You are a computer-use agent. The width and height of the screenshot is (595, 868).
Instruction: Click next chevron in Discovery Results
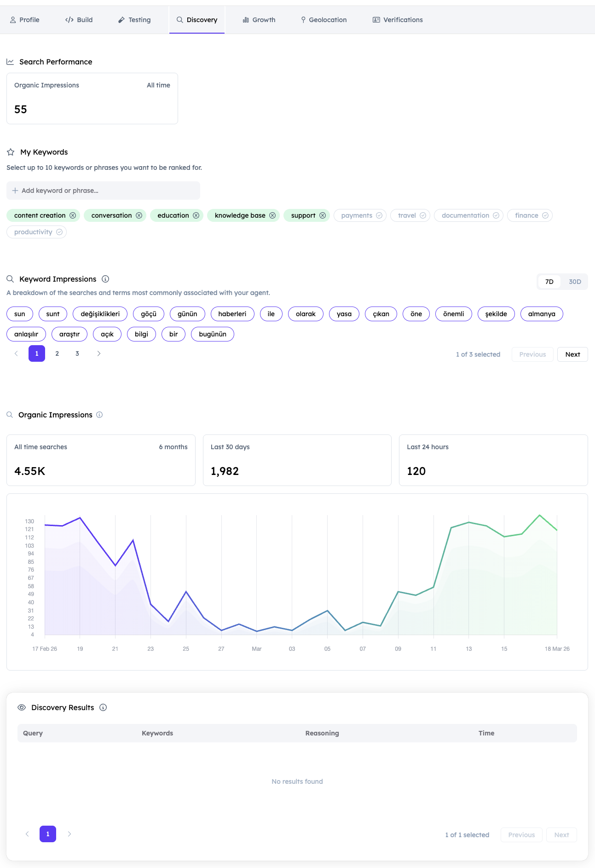[69, 834]
